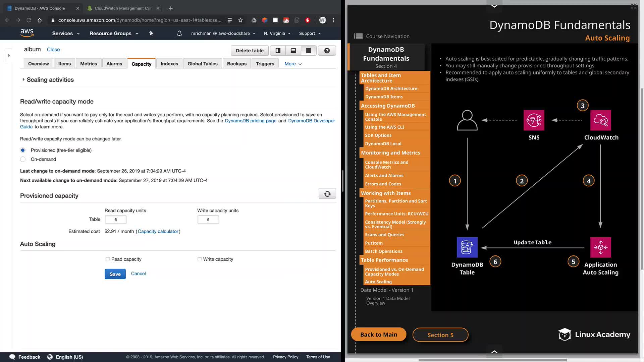The height and width of the screenshot is (362, 644).
Task: Open the Capacity calculator link
Action: point(158,231)
